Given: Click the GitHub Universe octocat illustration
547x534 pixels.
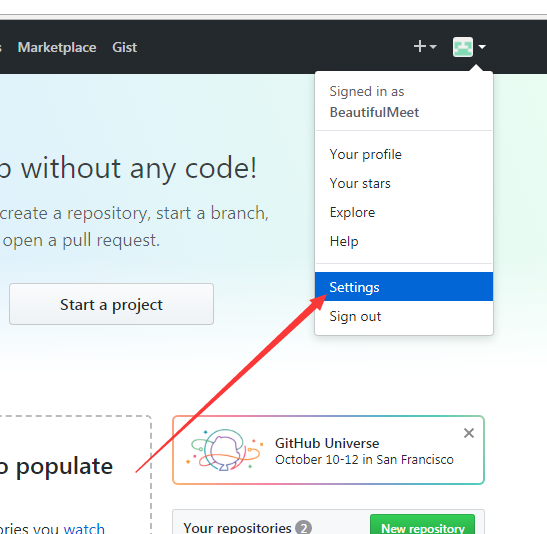Looking at the screenshot, I should pyautogui.click(x=225, y=450).
